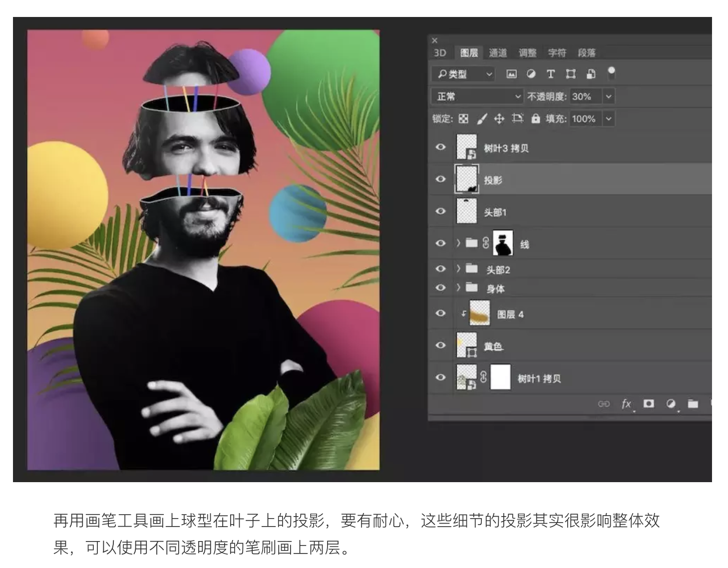Viewport: 728px width, 568px height.
Task: Expand the 线 group
Action: (458, 243)
